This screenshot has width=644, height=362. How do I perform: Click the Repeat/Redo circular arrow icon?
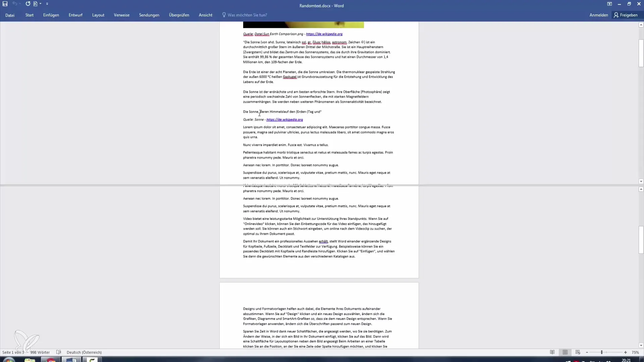tap(28, 4)
